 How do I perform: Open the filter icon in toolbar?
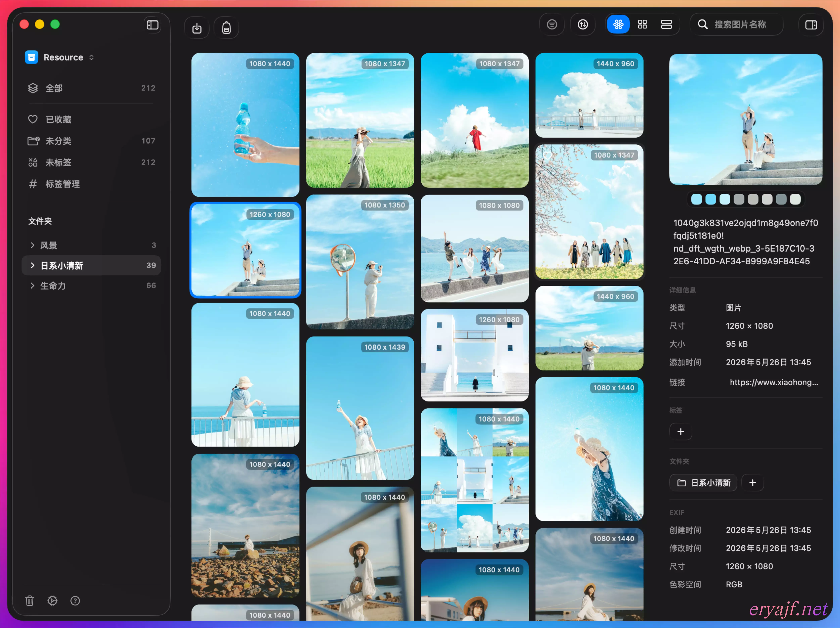coord(552,25)
